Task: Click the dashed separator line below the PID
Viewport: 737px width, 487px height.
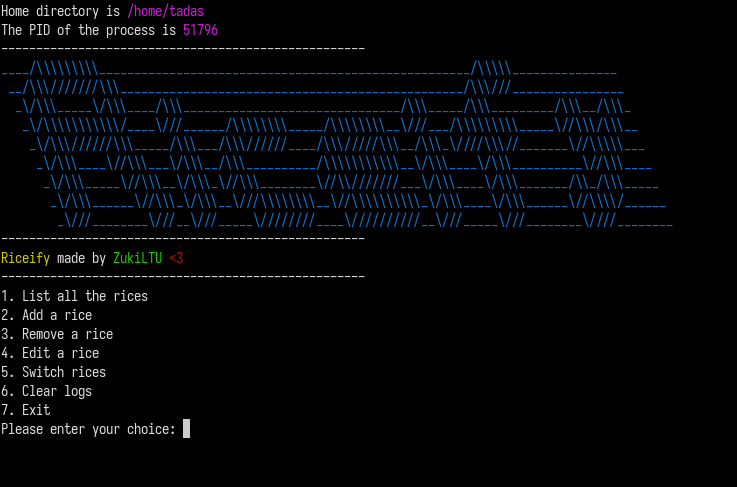Action: pyautogui.click(x=182, y=48)
